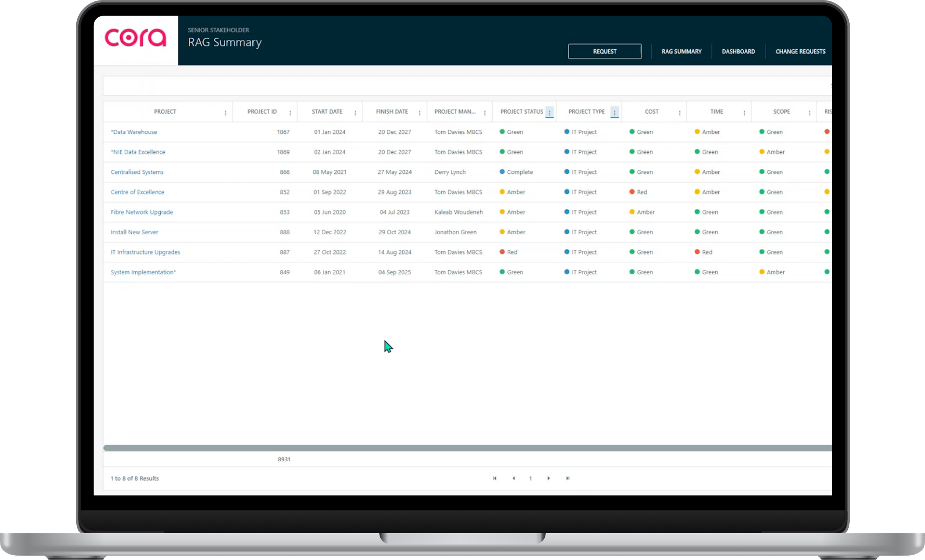The image size is (925, 560).
Task: Click the REQUEST button
Action: [x=605, y=51]
